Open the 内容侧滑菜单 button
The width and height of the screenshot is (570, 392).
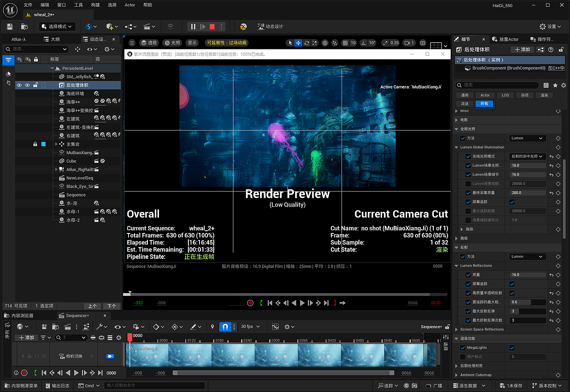21,386
